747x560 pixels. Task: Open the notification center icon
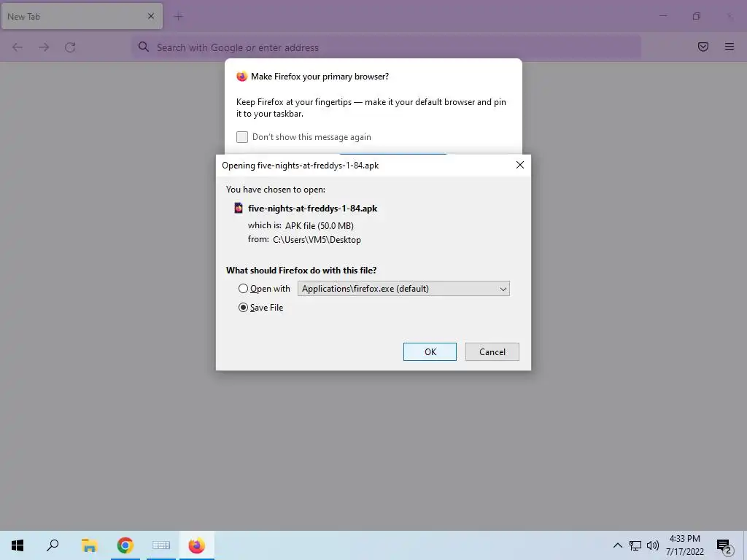coord(724,545)
